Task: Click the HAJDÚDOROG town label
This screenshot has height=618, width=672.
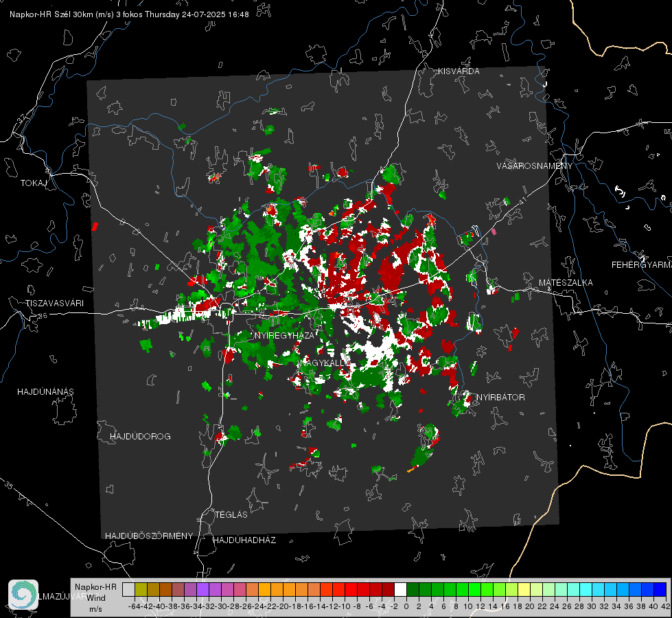Action: 140,437
